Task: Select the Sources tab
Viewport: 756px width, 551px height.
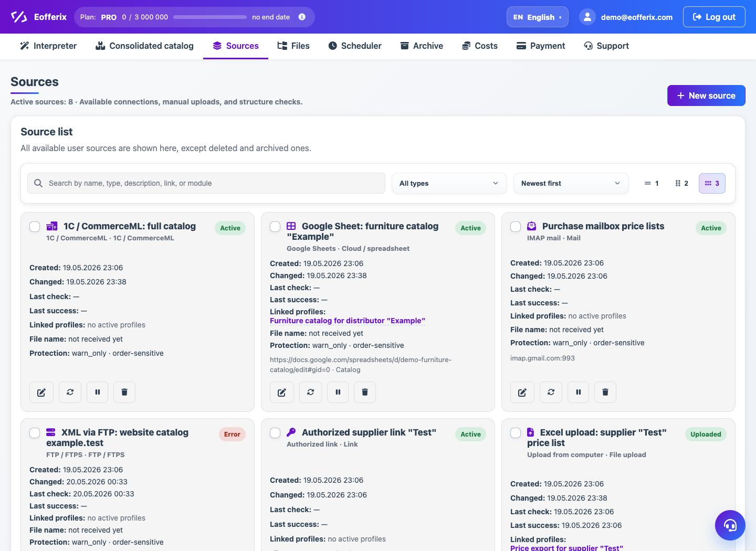Action: click(236, 46)
